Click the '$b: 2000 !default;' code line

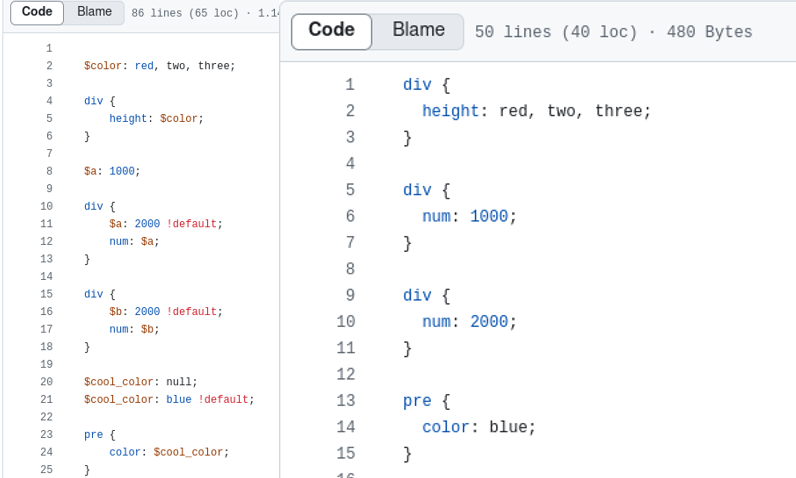(x=166, y=311)
